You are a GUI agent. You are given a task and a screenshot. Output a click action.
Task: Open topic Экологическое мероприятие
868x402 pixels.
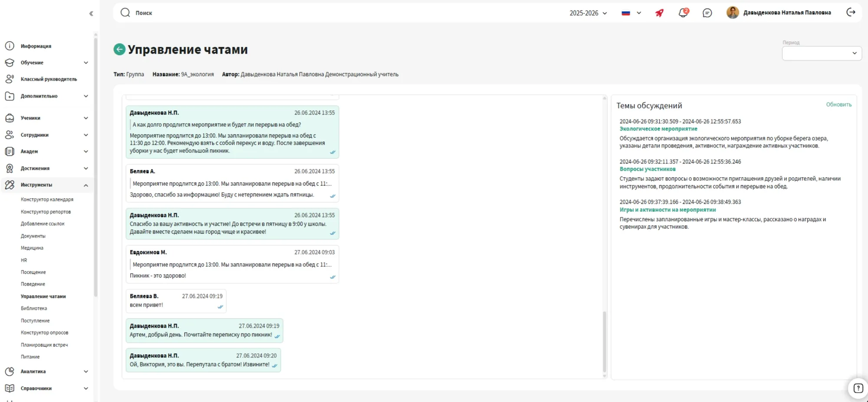[658, 129]
